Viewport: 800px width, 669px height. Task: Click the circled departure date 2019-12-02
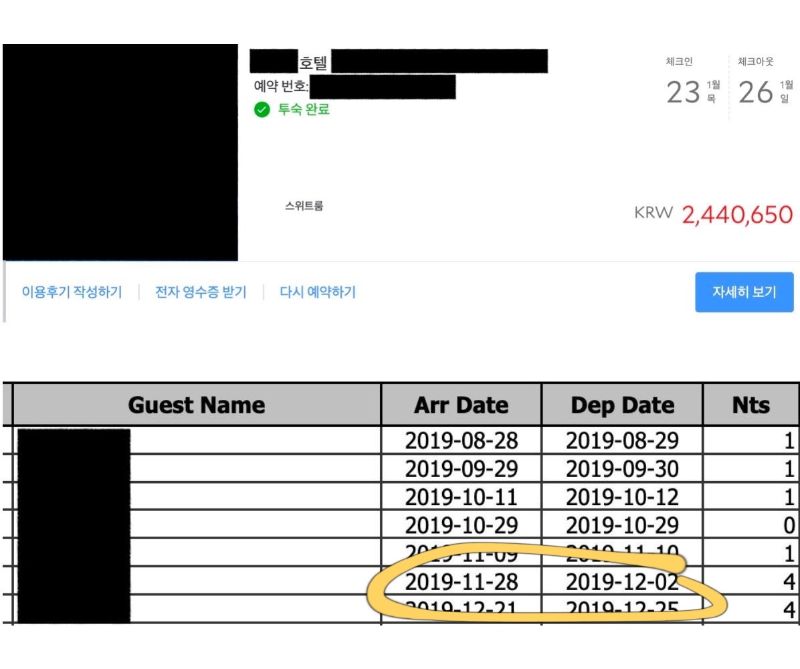click(x=622, y=582)
